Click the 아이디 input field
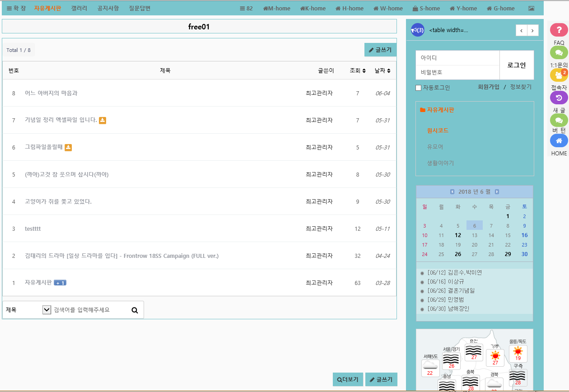The image size is (569, 392). [457, 58]
